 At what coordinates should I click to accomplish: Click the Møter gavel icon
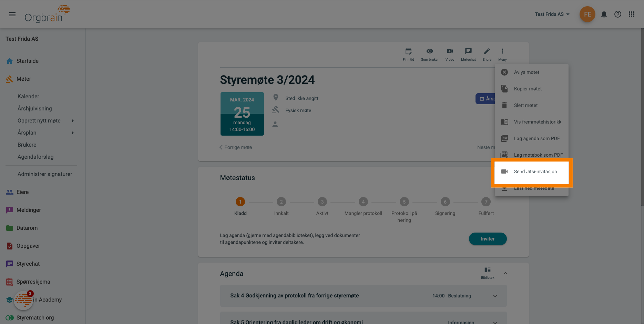click(x=10, y=79)
